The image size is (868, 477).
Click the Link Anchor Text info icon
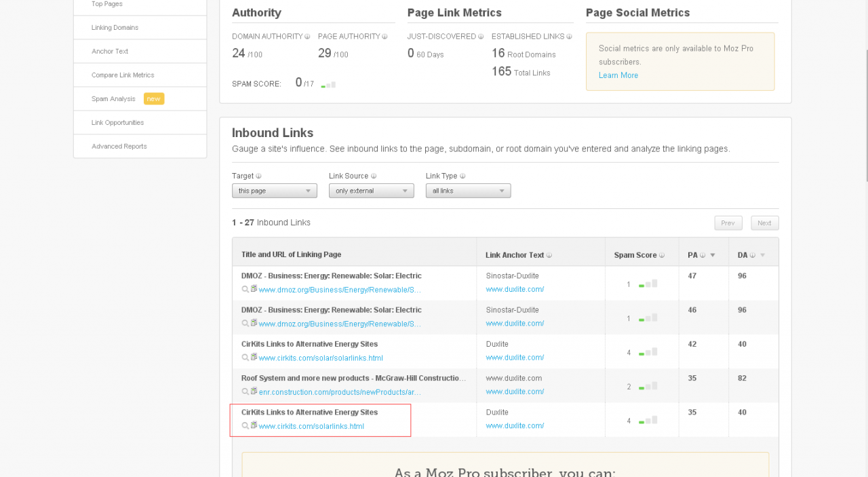coord(549,256)
